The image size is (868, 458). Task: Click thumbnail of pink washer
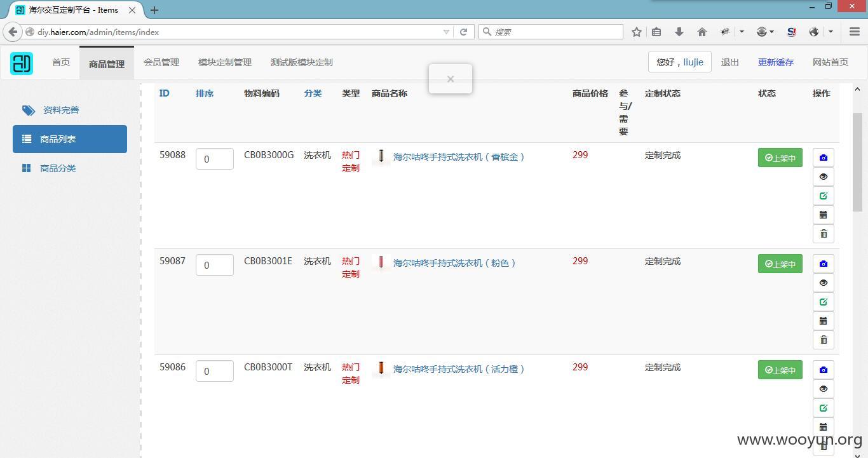381,262
